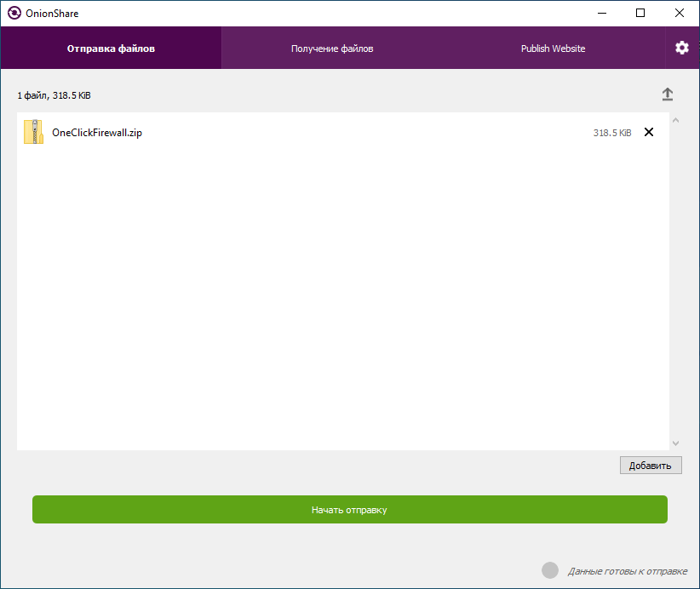700x589 pixels.
Task: Close the OnionShare window
Action: pyautogui.click(x=679, y=14)
